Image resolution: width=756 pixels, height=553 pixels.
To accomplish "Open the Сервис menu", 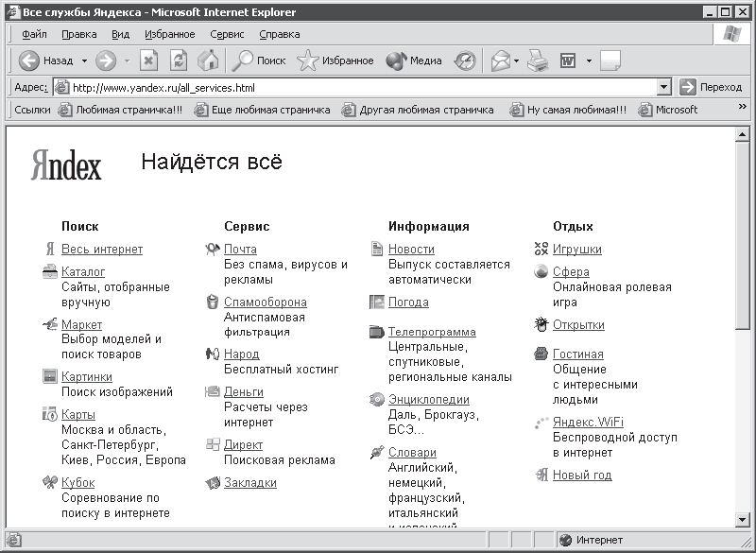I will tap(227, 34).
